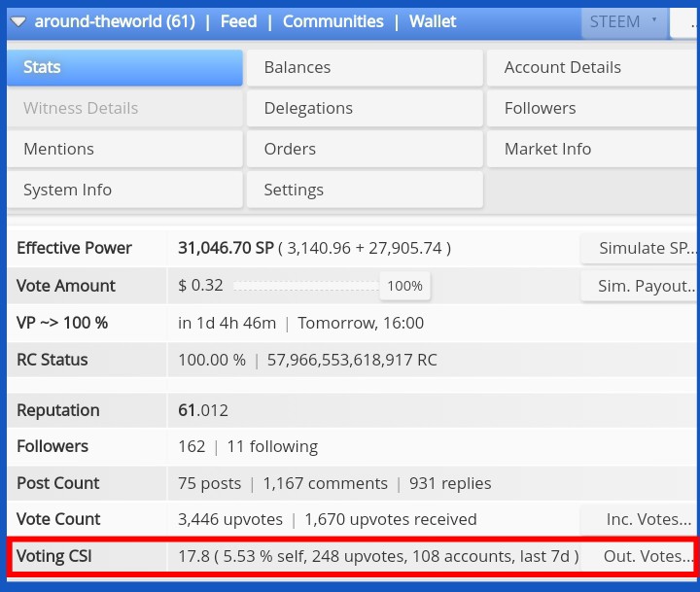Select the 162 followers count
700x592 pixels.
pos(192,446)
